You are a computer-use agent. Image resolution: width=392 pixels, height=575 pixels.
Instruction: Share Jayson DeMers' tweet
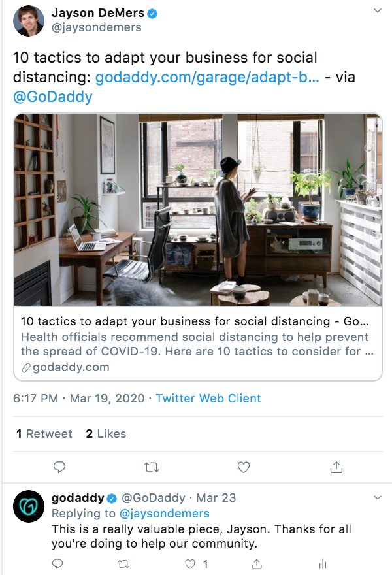point(336,467)
